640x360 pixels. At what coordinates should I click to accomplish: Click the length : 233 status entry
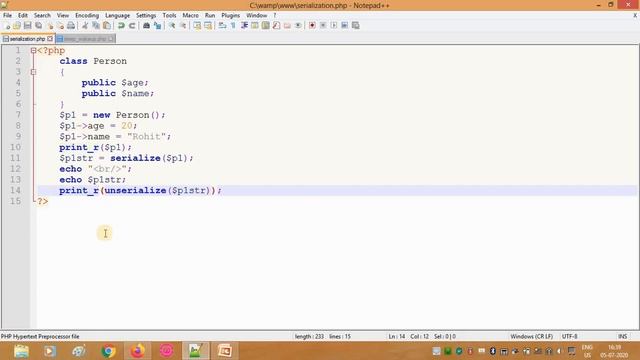(309, 336)
